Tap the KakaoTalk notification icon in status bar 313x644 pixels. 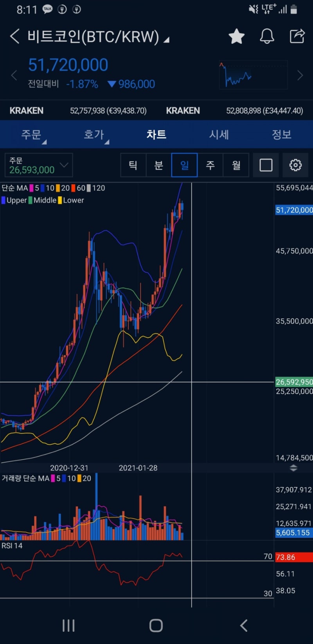click(x=48, y=9)
